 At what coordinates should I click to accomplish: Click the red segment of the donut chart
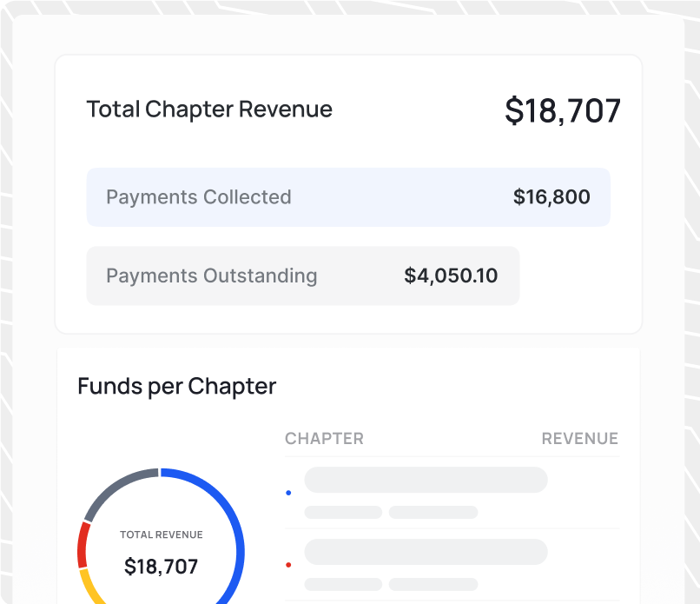(x=83, y=545)
